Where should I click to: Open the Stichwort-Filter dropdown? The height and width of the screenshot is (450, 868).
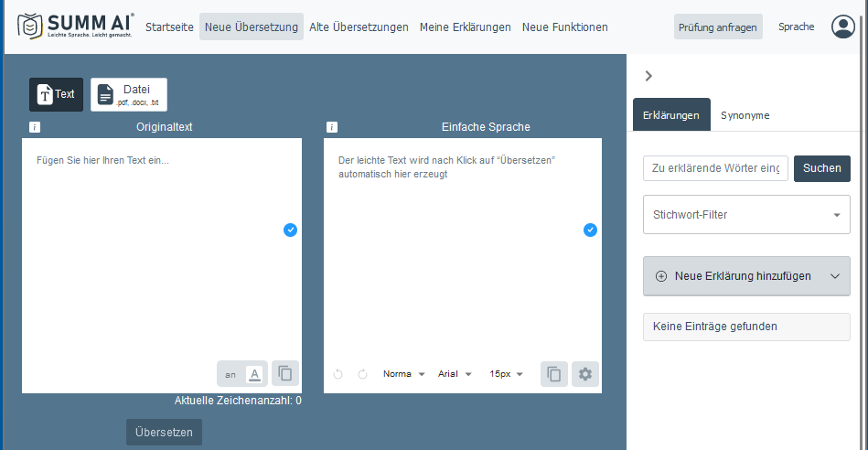pyautogui.click(x=746, y=215)
